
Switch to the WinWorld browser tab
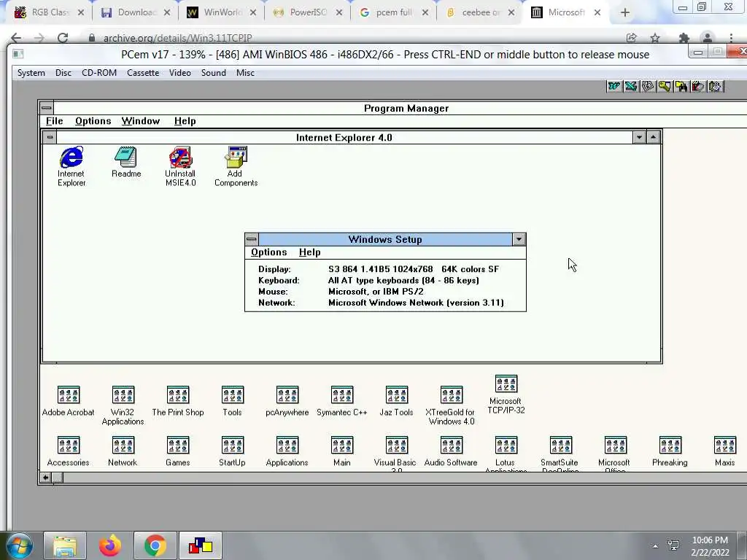click(222, 12)
